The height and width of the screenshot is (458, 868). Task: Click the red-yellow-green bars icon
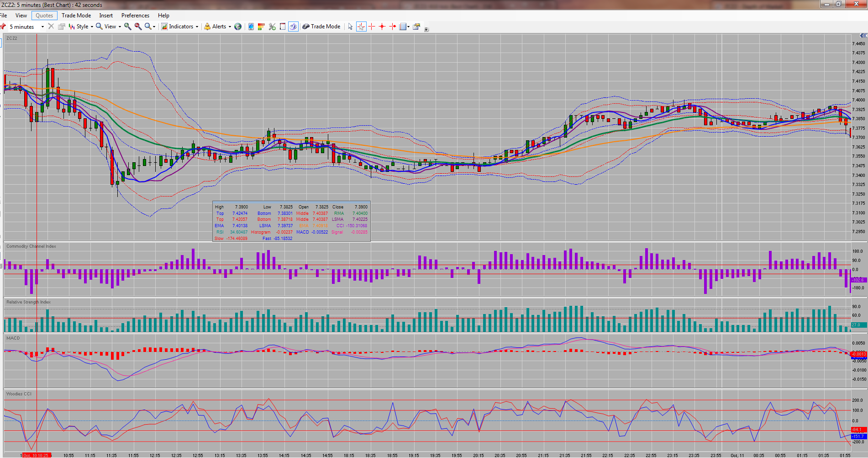(261, 27)
